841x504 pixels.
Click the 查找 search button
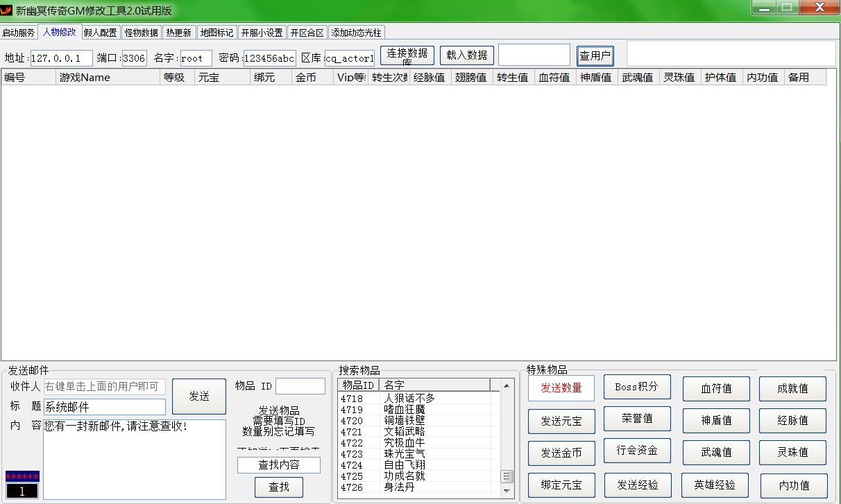[x=279, y=487]
